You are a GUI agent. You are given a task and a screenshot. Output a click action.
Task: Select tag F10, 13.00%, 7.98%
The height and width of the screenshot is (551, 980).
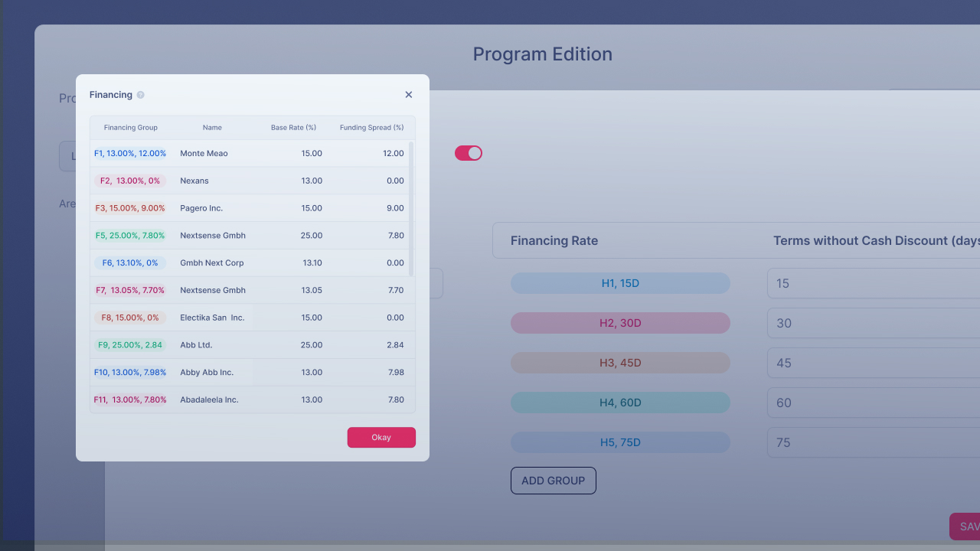click(130, 373)
